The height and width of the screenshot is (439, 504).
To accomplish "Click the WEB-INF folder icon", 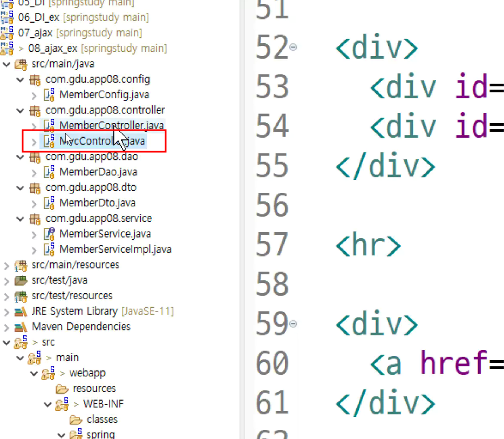I will tap(62, 404).
